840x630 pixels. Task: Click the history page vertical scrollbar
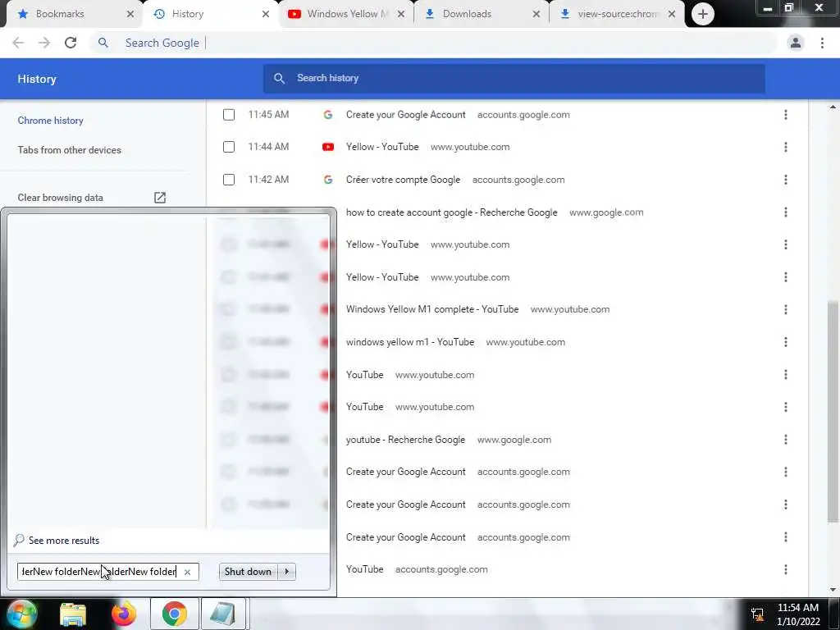(833, 412)
